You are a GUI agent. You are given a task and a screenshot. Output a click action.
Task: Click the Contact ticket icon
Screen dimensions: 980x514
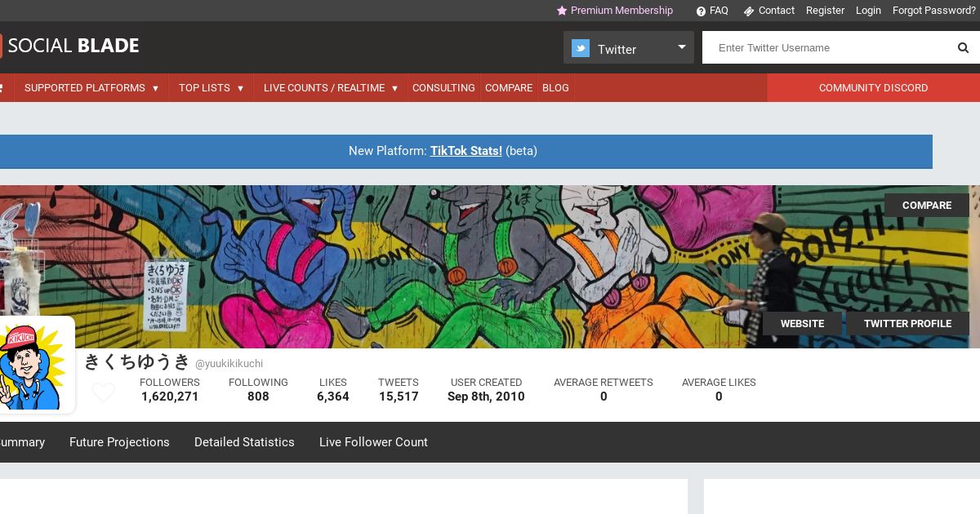tap(748, 11)
